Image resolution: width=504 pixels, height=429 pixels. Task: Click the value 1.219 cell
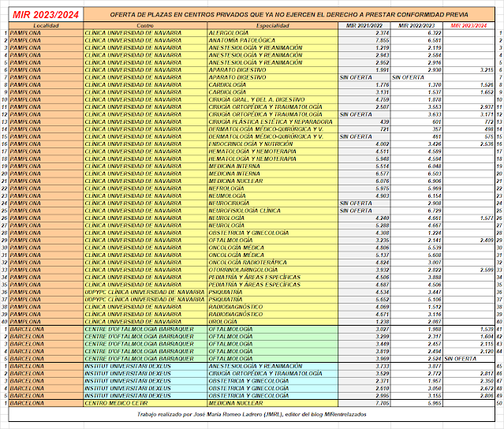pyautogui.click(x=364, y=48)
